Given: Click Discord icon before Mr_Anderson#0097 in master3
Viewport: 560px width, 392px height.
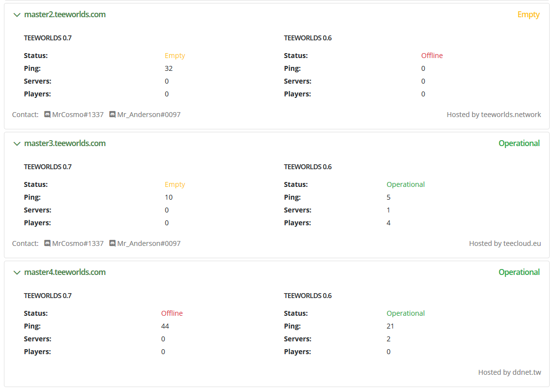Looking at the screenshot, I should (x=112, y=243).
